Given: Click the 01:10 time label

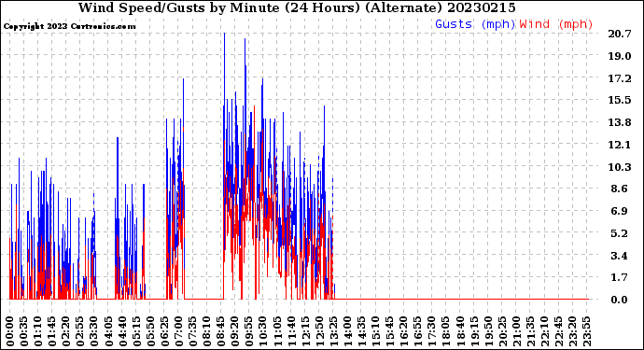Looking at the screenshot, I should (x=37, y=331).
